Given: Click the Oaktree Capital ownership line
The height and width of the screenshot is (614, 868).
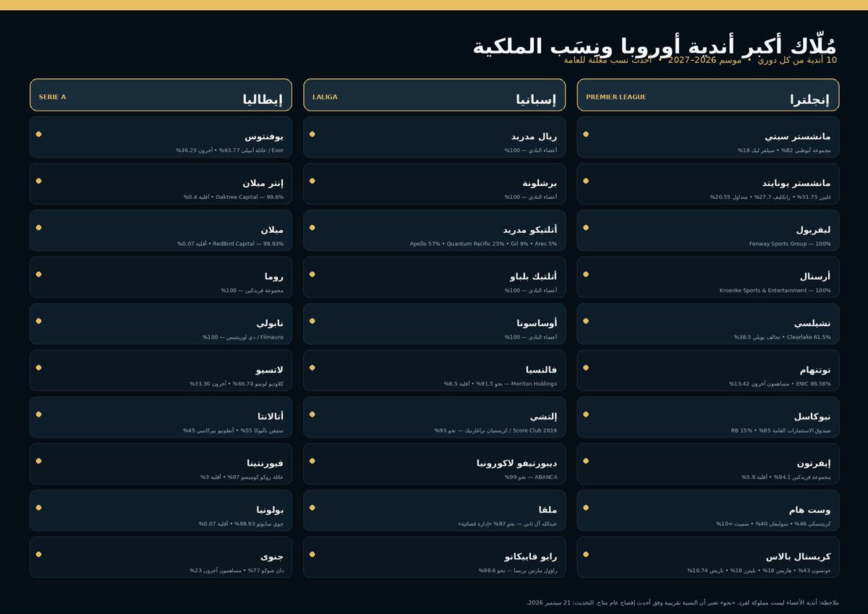Looking at the screenshot, I should click(234, 197).
